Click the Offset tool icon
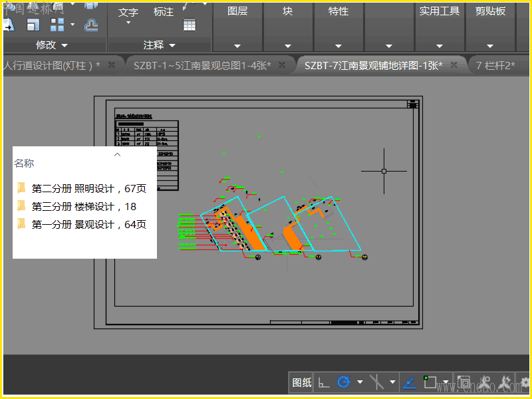The height and width of the screenshot is (399, 532). (x=91, y=25)
